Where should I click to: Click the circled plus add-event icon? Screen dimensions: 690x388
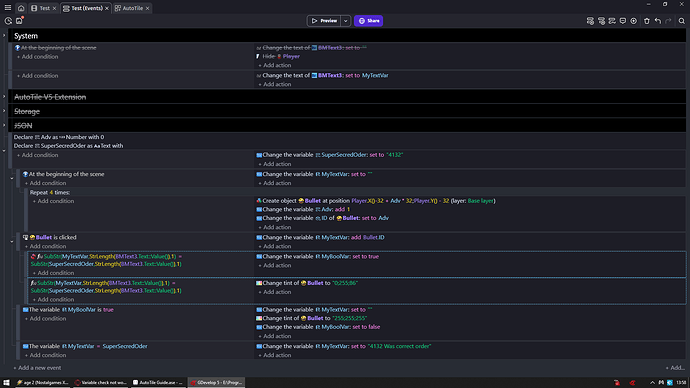pos(634,21)
